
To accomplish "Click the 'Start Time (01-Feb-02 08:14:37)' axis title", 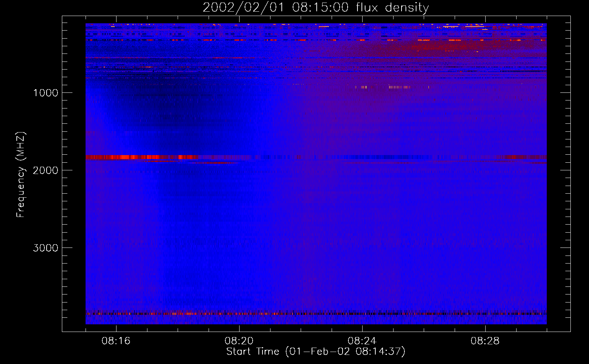I will tap(316, 352).
